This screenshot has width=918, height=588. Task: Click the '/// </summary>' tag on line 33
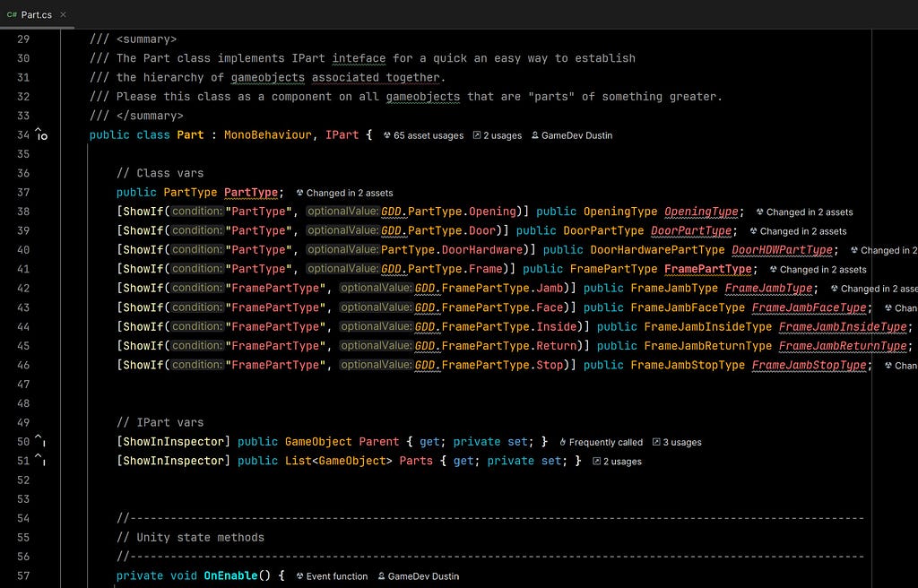tap(136, 116)
